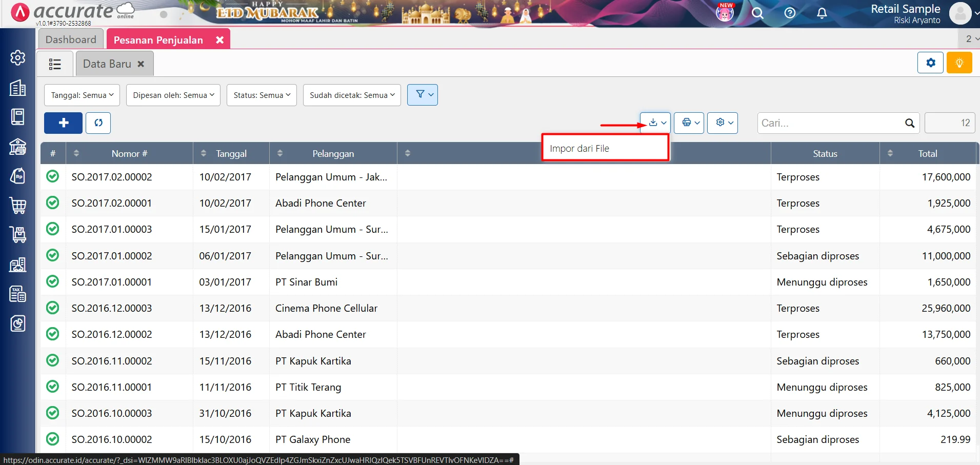
Task: Click the Retail Sample company name
Action: (905, 9)
